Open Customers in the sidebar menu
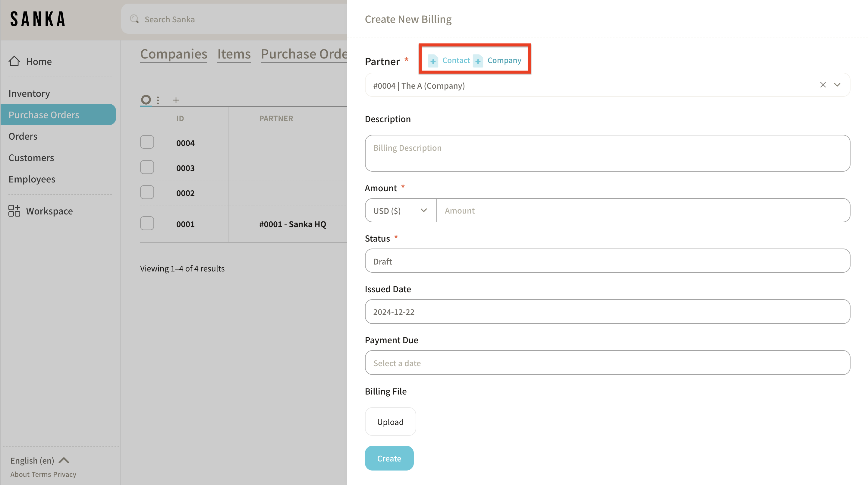This screenshot has width=868, height=485. click(31, 157)
